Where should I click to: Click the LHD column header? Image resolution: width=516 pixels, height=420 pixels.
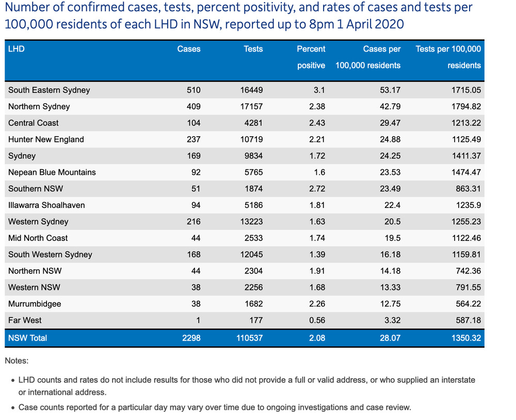coord(17,49)
